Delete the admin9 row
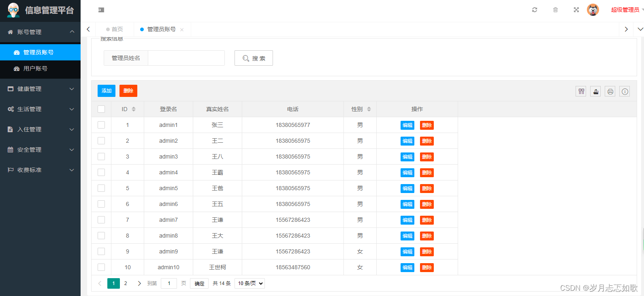This screenshot has width=644, height=296. pyautogui.click(x=427, y=252)
